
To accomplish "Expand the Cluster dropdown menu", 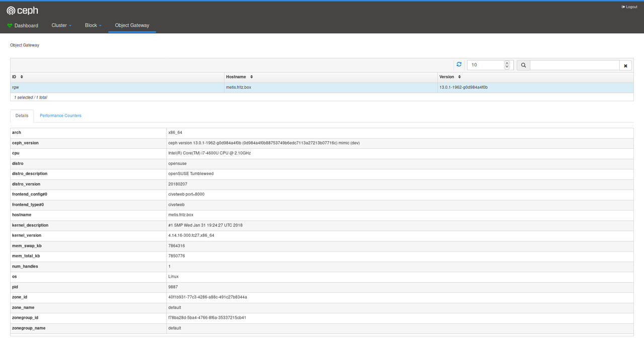I will pyautogui.click(x=61, y=25).
